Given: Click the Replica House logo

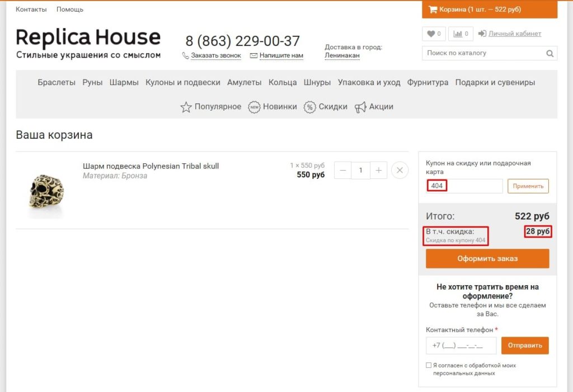Looking at the screenshot, I should pos(88,43).
